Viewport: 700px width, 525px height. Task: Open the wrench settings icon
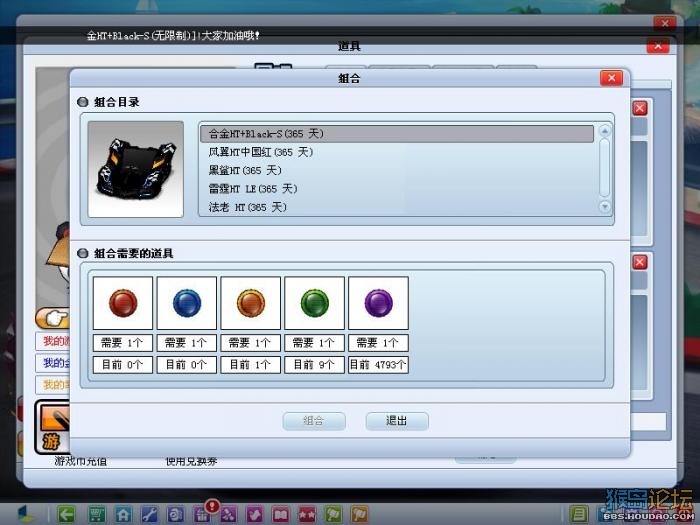(x=149, y=514)
